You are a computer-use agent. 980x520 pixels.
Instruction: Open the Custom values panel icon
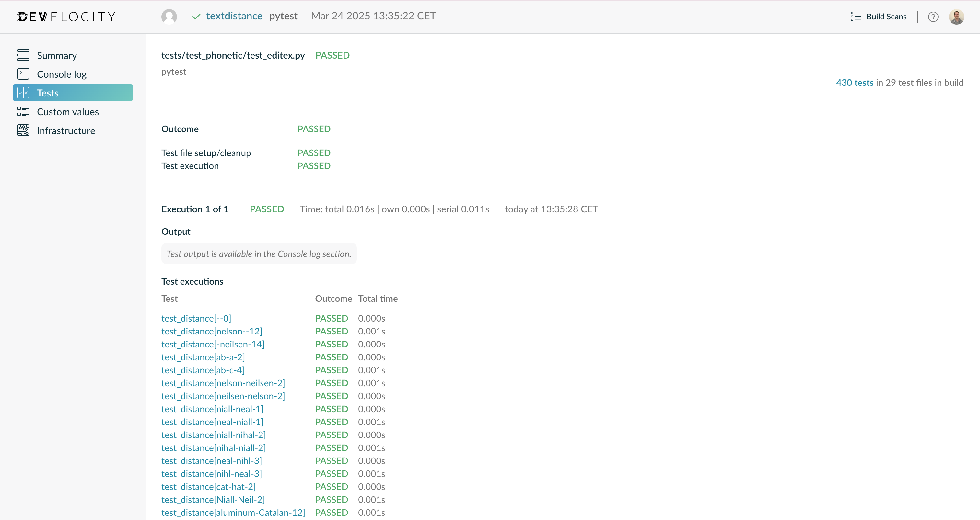coord(23,111)
